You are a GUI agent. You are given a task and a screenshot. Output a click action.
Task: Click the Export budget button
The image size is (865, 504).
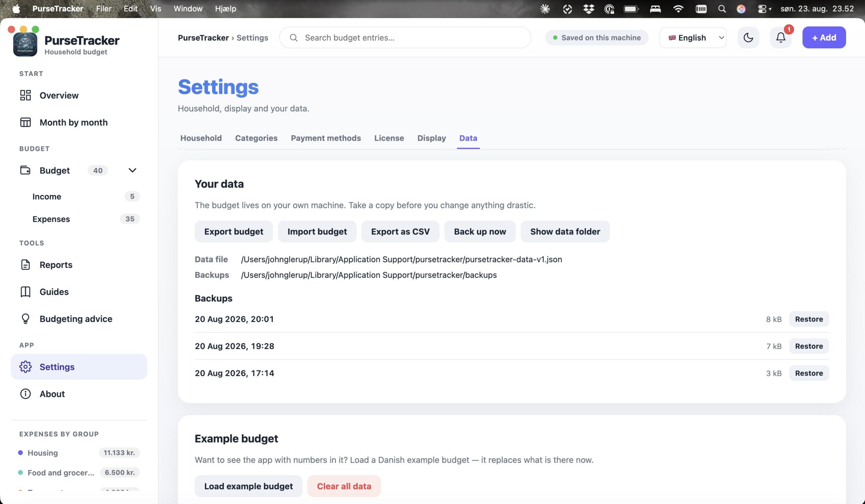pos(234,232)
